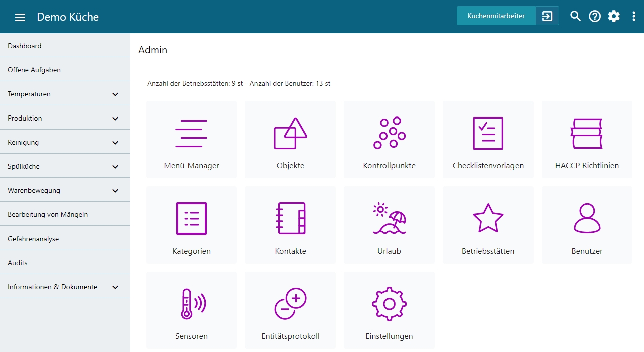Open Einstellungen gear tile icon
This screenshot has width=644, height=352.
(x=389, y=304)
